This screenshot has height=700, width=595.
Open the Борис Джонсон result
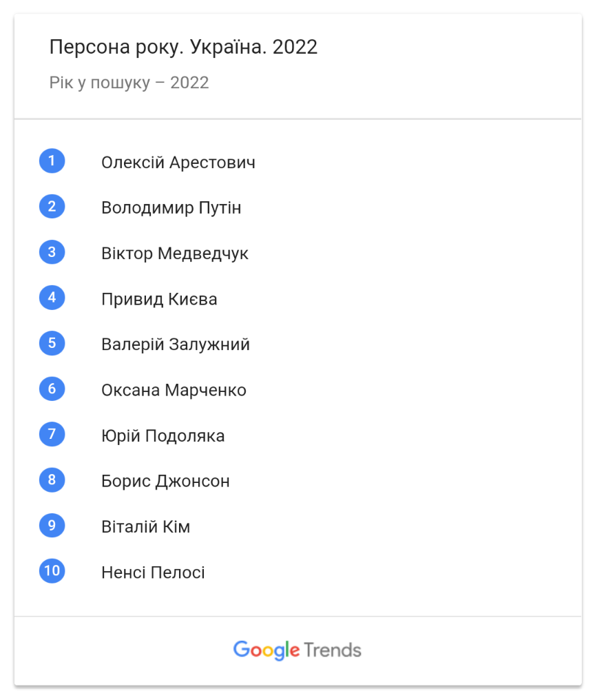pos(165,481)
